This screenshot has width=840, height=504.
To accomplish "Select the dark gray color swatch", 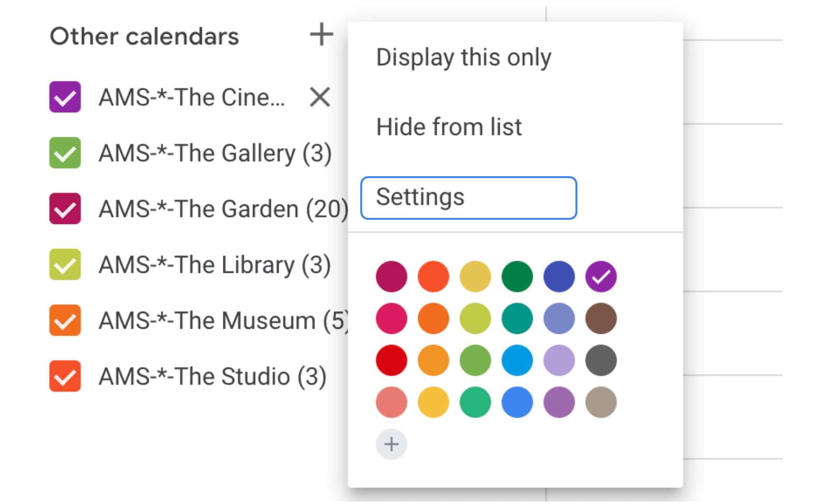I will pos(601,360).
